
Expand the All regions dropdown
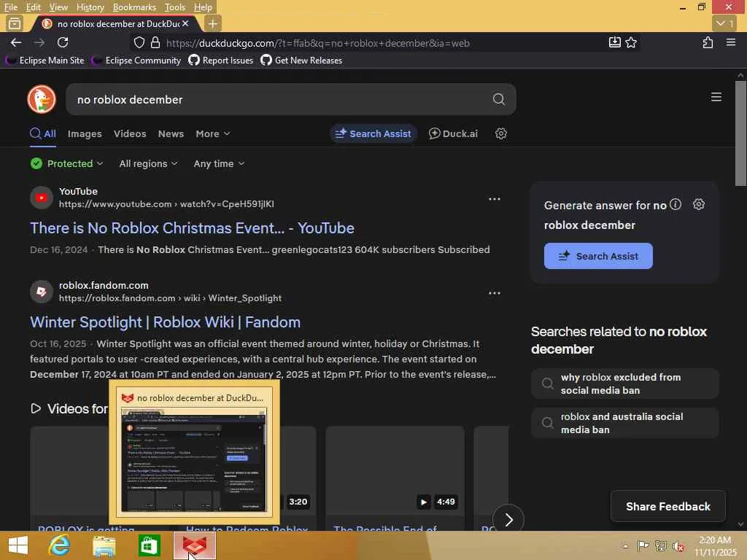[148, 163]
